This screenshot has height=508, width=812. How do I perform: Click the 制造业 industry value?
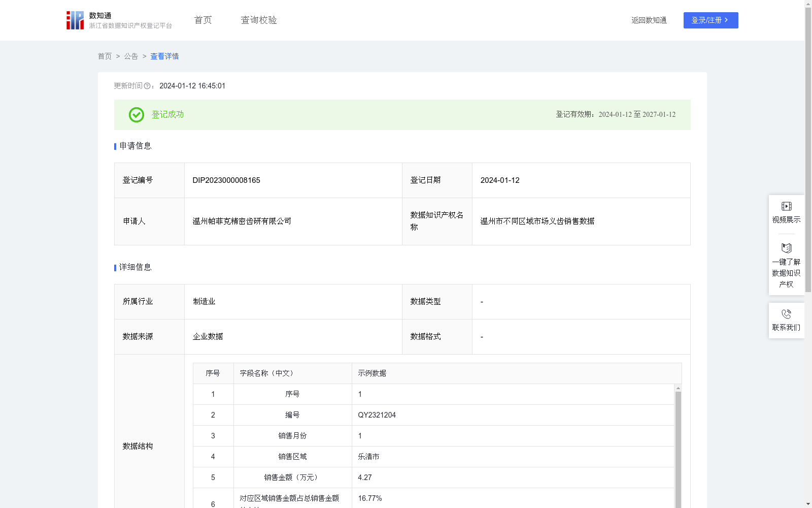[204, 302]
